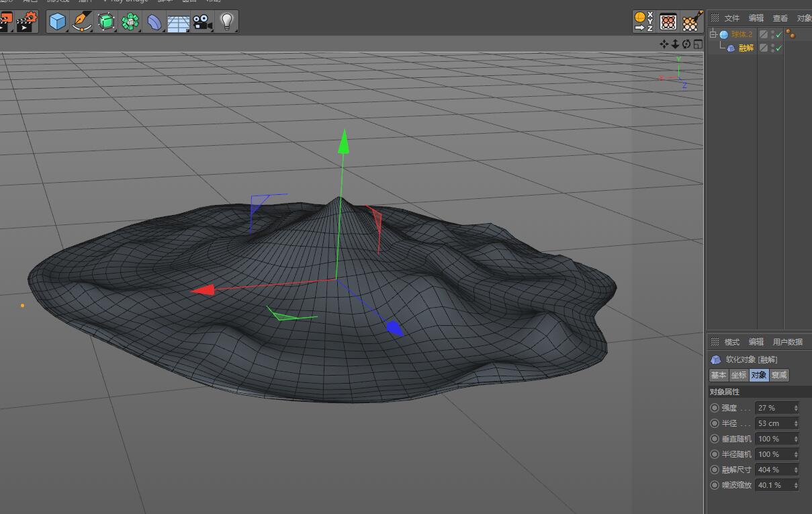Select the 球体.2 object in the tree
The width and height of the screenshot is (812, 514).
[x=742, y=34]
